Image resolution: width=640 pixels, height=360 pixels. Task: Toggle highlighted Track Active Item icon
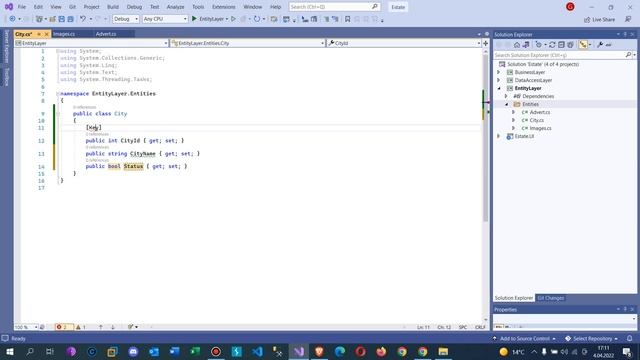(583, 45)
